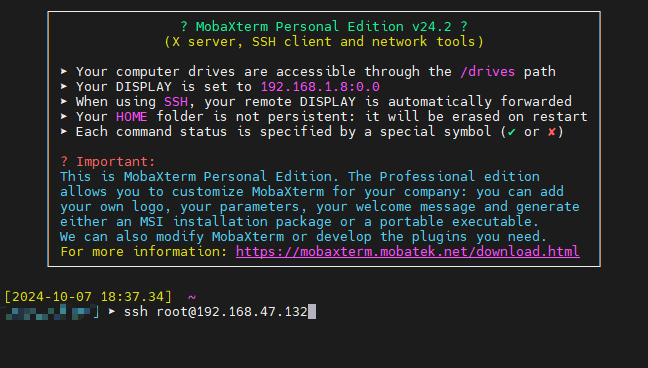Click the blurred hostname in prompt

pos(49,312)
